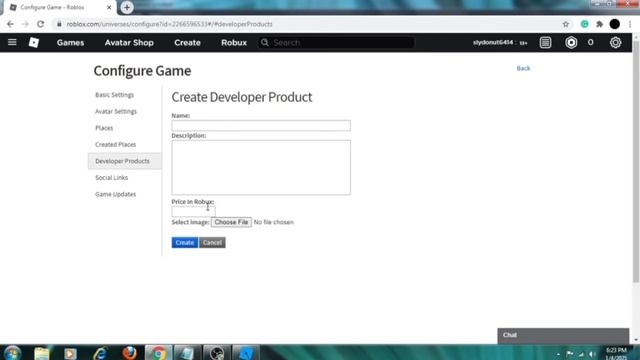Click the page vertical scrollbar

[636, 163]
